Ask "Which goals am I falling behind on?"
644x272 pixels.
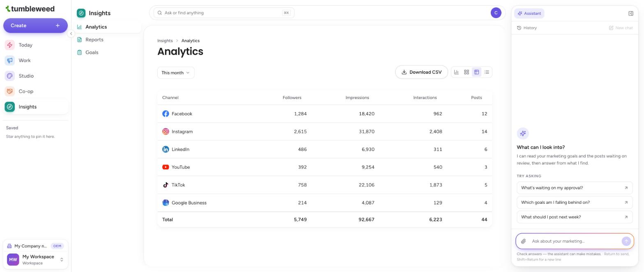pyautogui.click(x=575, y=203)
